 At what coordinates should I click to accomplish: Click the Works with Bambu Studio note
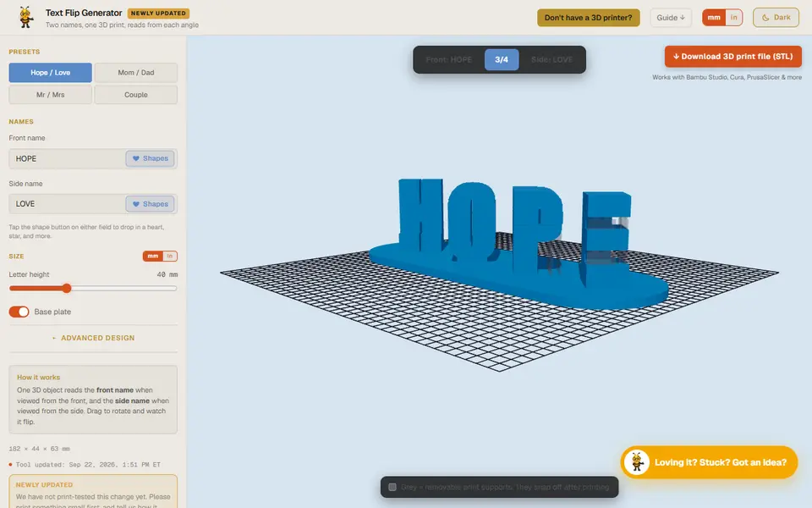tap(727, 77)
